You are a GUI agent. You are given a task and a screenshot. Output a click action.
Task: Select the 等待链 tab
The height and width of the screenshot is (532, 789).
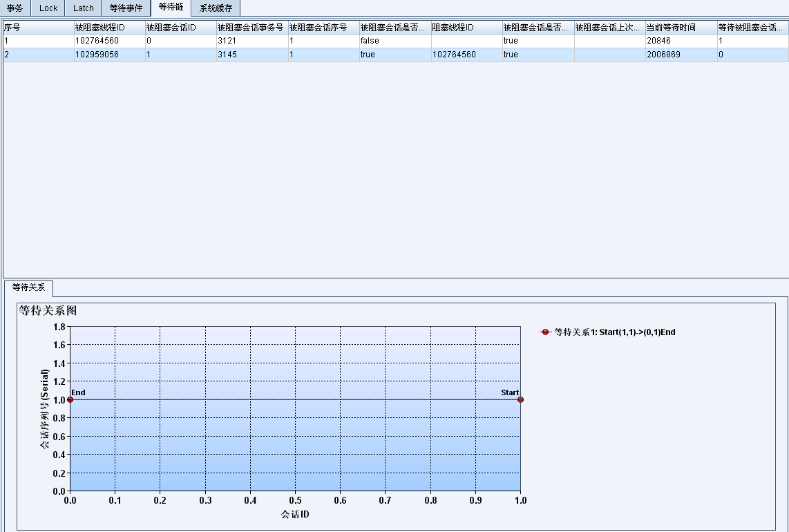[170, 8]
